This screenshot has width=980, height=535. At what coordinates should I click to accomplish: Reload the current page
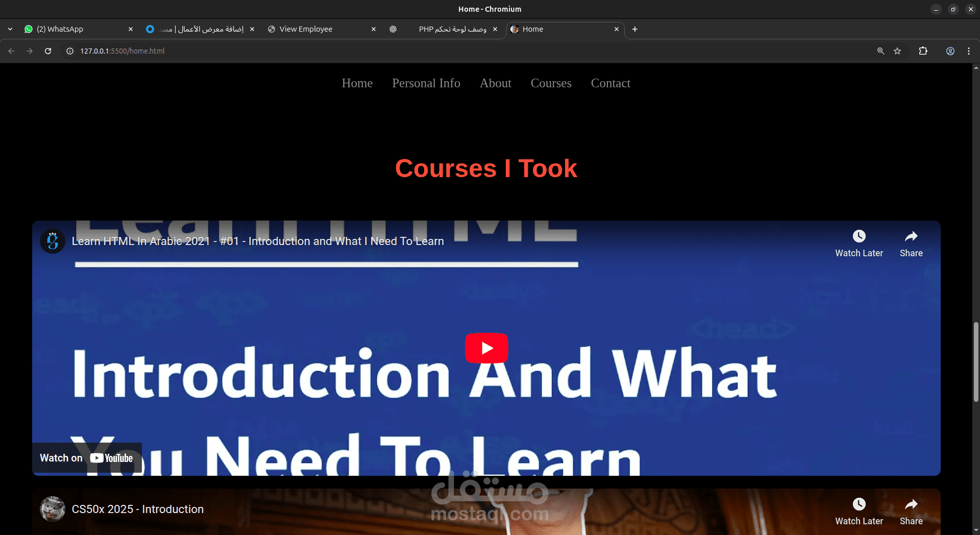click(x=48, y=51)
